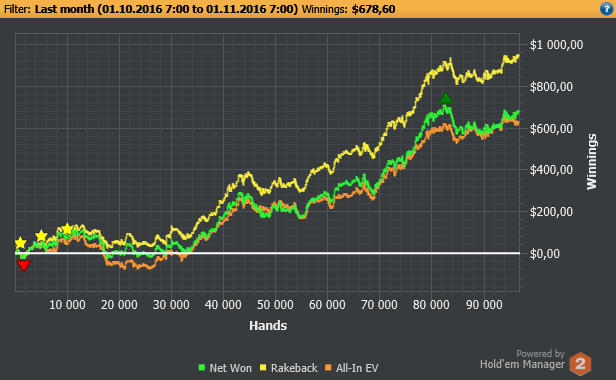Screen dimensions: 616x380
Task: Click the 80 000 hands axis label
Action: (431, 305)
